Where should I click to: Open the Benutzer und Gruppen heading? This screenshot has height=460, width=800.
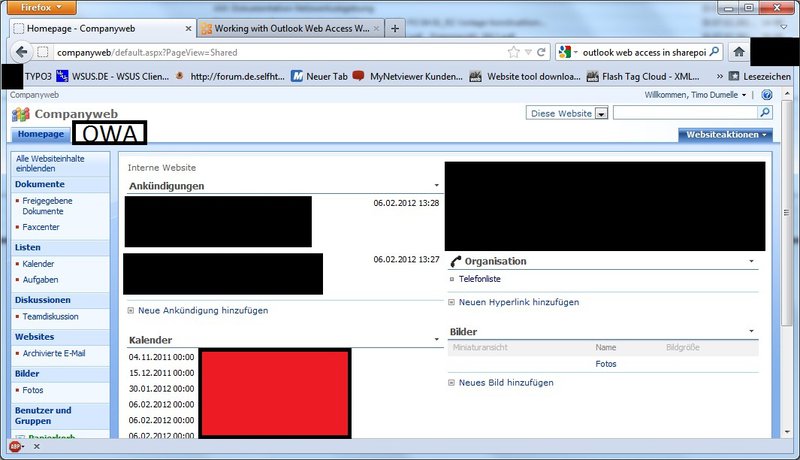click(x=43, y=416)
